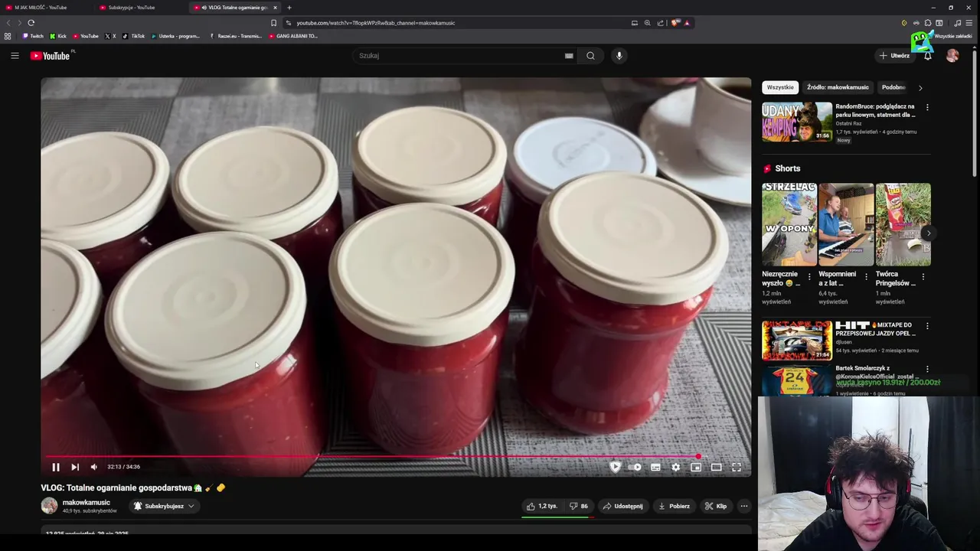Open the browser apps grid icon
The width and height of the screenshot is (980, 551).
coord(8,36)
